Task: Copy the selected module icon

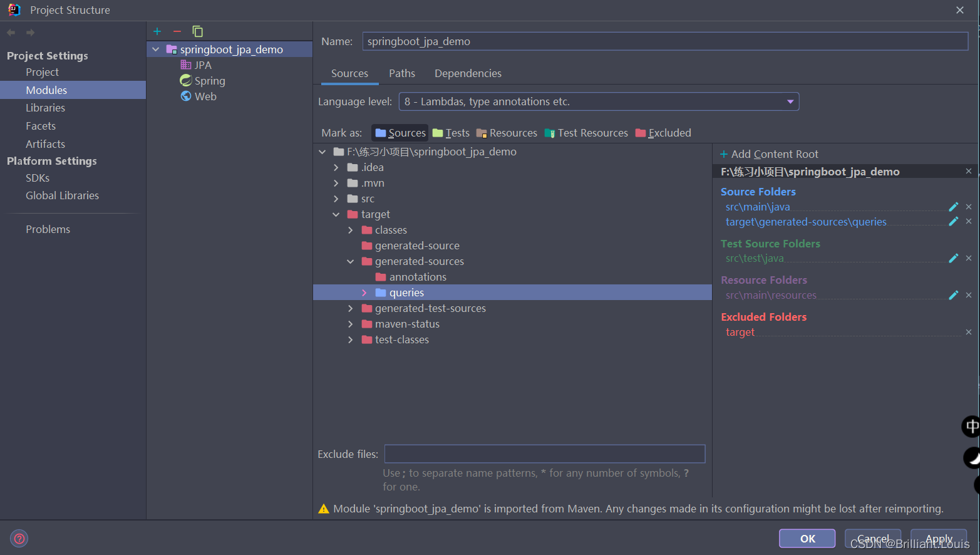Action: pos(197,31)
